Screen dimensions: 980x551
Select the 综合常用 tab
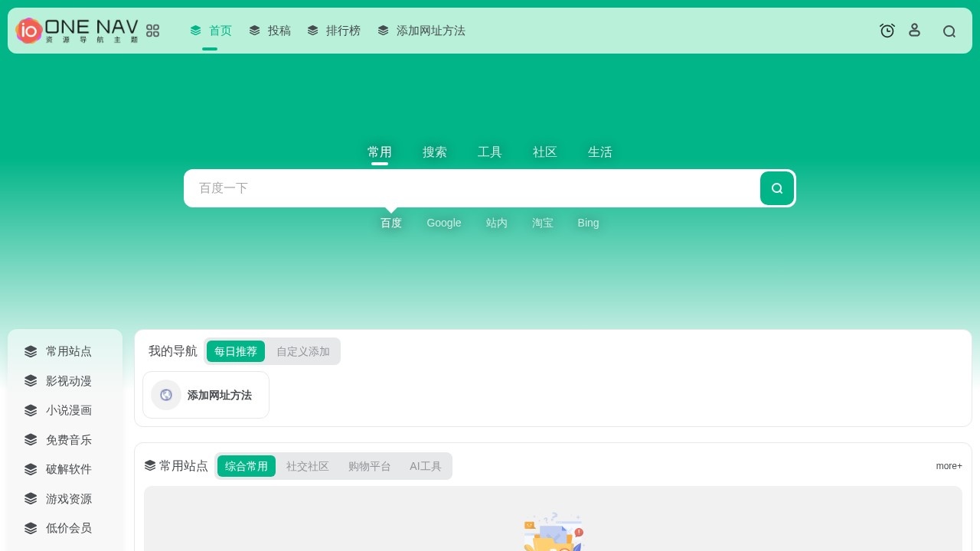pos(247,466)
